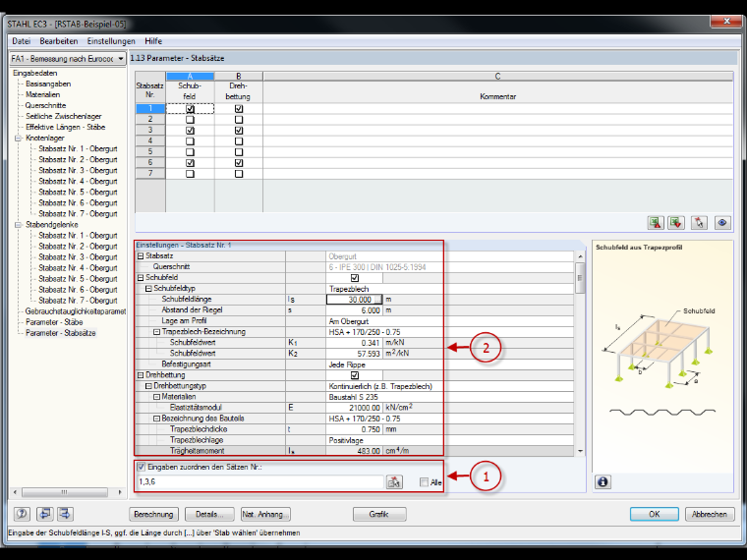747x560 pixels.
Task: Click the Abstand der Riegel value 6.000
Action: [354, 310]
